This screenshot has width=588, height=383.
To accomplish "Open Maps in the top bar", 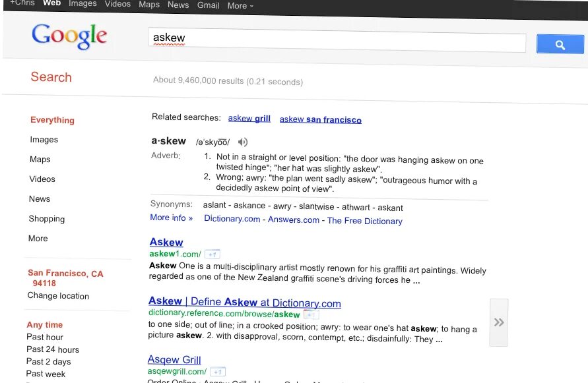I will [149, 5].
